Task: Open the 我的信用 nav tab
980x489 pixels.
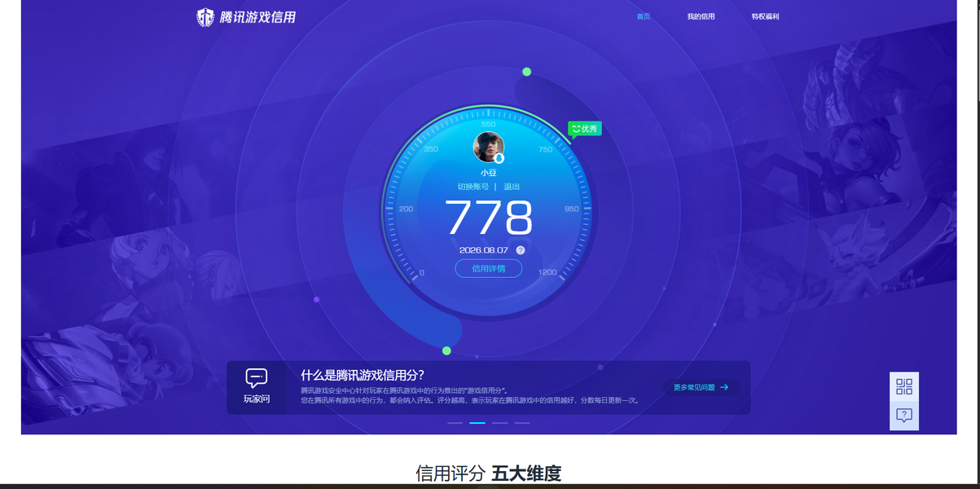Action: [x=701, y=16]
